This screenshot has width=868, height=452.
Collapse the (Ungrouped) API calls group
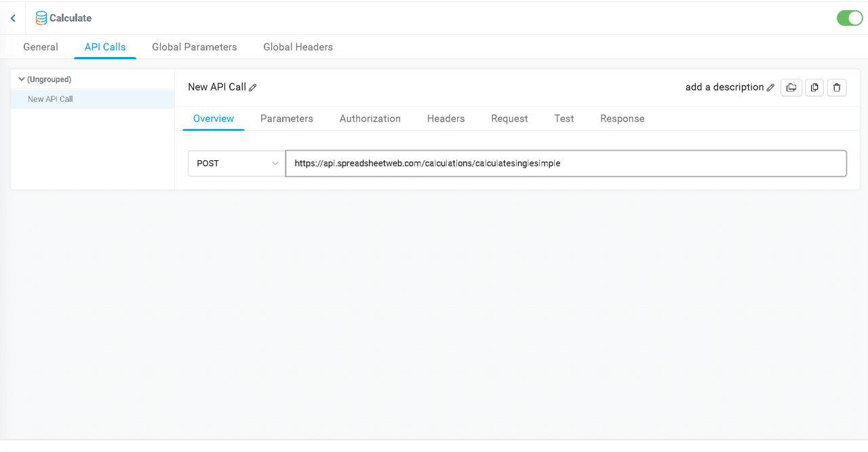point(22,79)
